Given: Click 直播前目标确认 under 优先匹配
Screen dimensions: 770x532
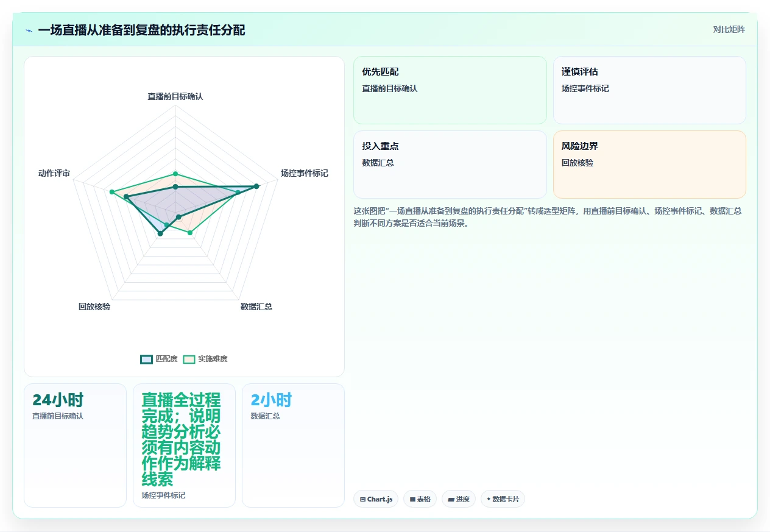Looking at the screenshot, I should (x=390, y=88).
